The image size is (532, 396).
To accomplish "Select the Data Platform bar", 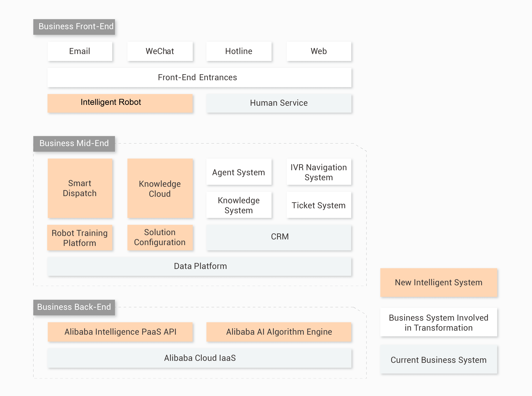I will click(x=199, y=266).
